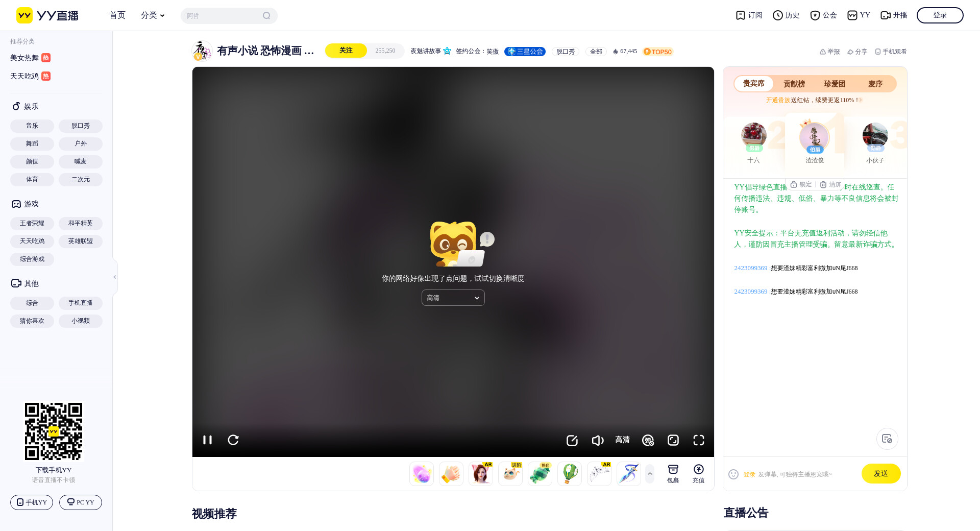Open the 公会 guild page

[x=823, y=15]
